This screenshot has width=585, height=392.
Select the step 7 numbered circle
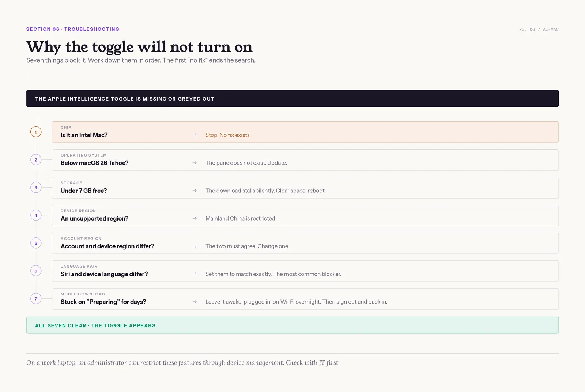click(x=36, y=299)
